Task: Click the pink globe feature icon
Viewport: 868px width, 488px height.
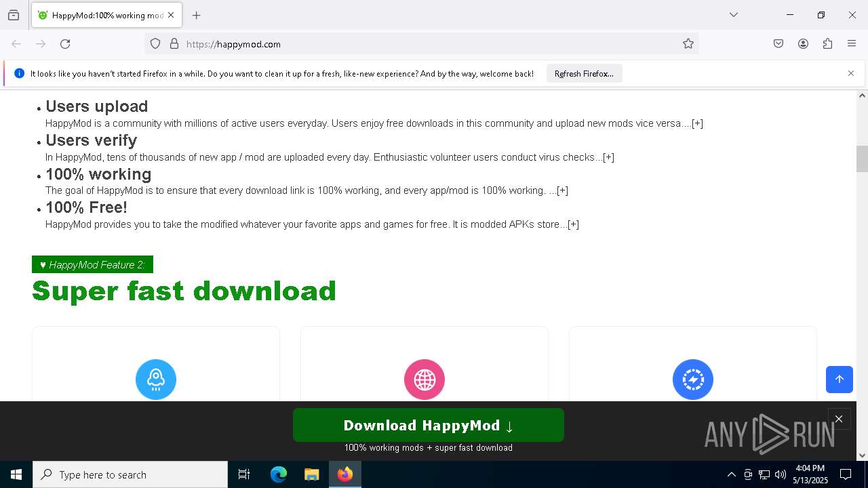Action: click(x=425, y=380)
